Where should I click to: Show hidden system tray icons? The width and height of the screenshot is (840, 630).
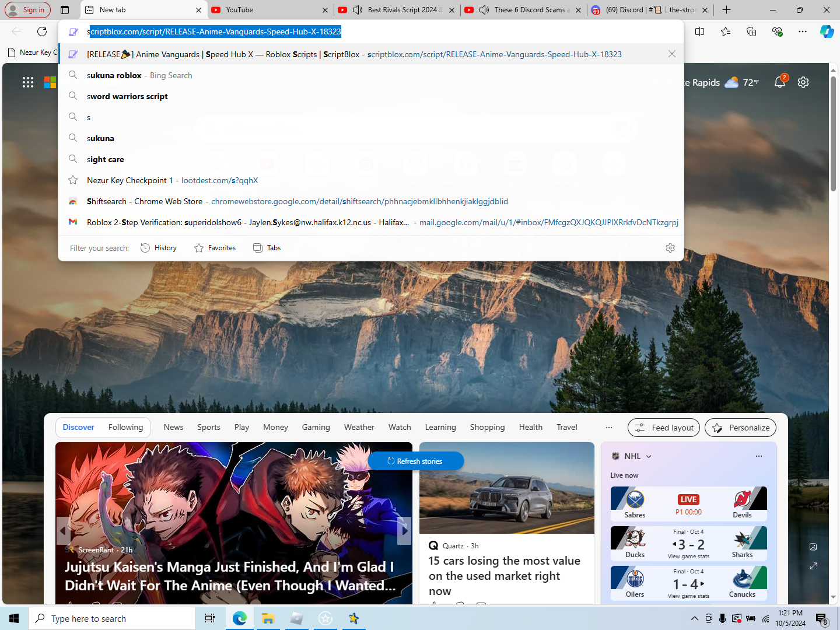coord(694,618)
